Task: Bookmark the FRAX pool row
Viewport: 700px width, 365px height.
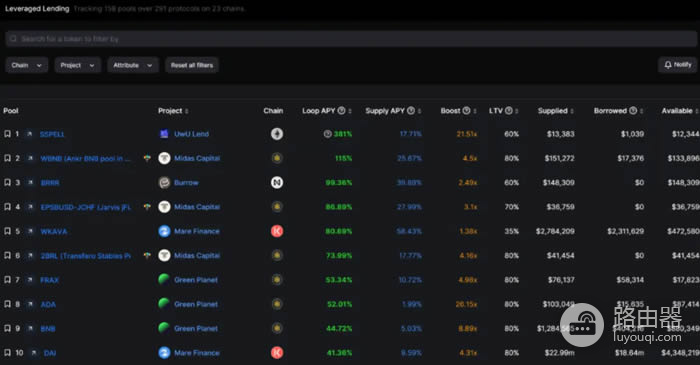Action: coord(8,280)
